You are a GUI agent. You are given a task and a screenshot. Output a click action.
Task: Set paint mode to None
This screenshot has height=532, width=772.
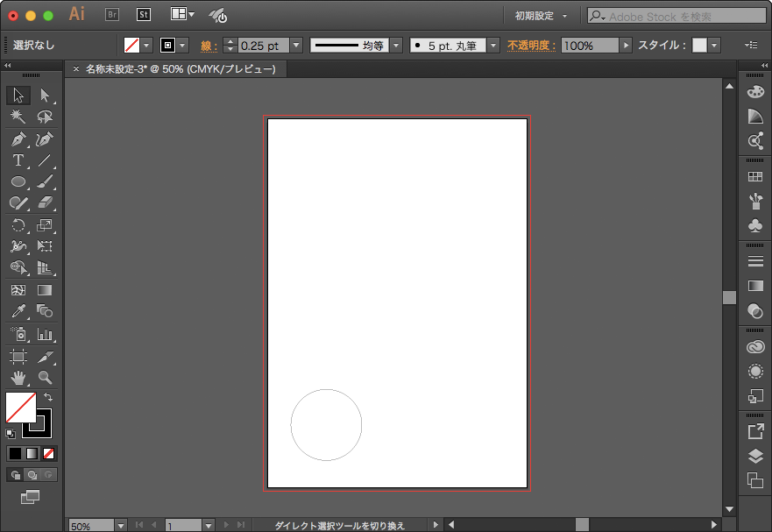pyautogui.click(x=48, y=454)
